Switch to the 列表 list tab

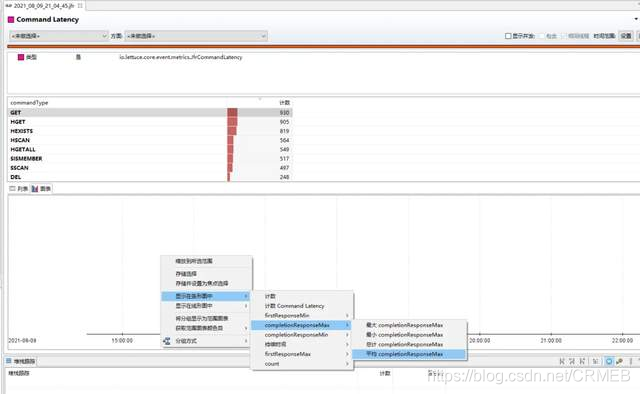pos(19,189)
